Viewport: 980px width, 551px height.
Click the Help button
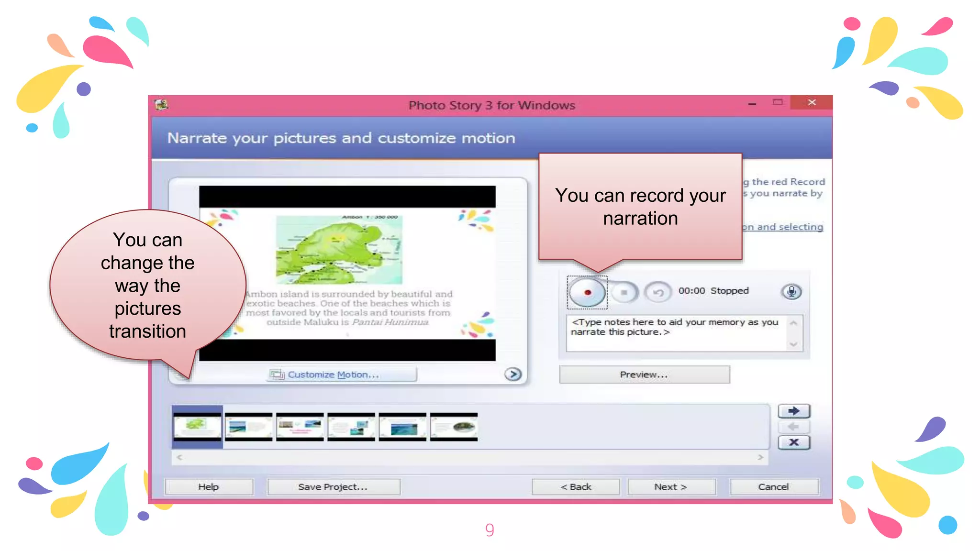[209, 487]
